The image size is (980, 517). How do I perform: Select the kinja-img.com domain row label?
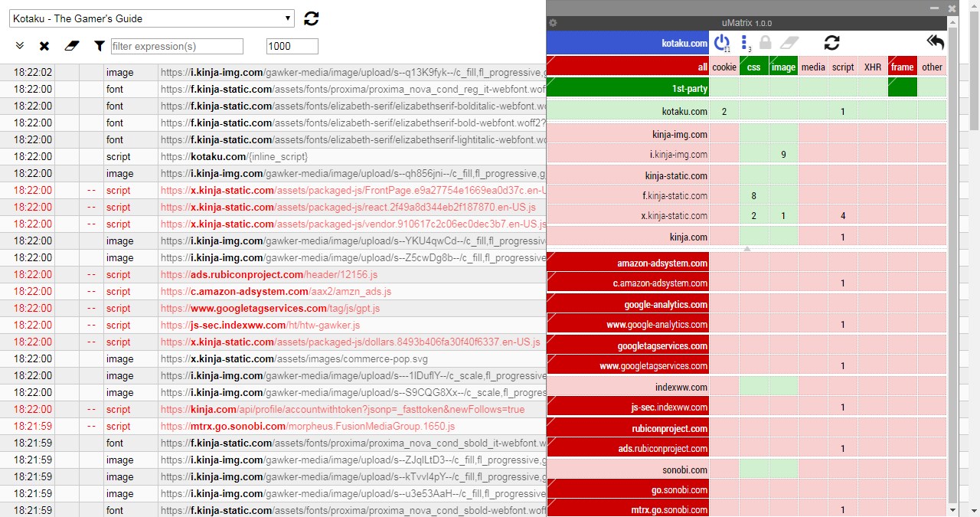pos(628,134)
